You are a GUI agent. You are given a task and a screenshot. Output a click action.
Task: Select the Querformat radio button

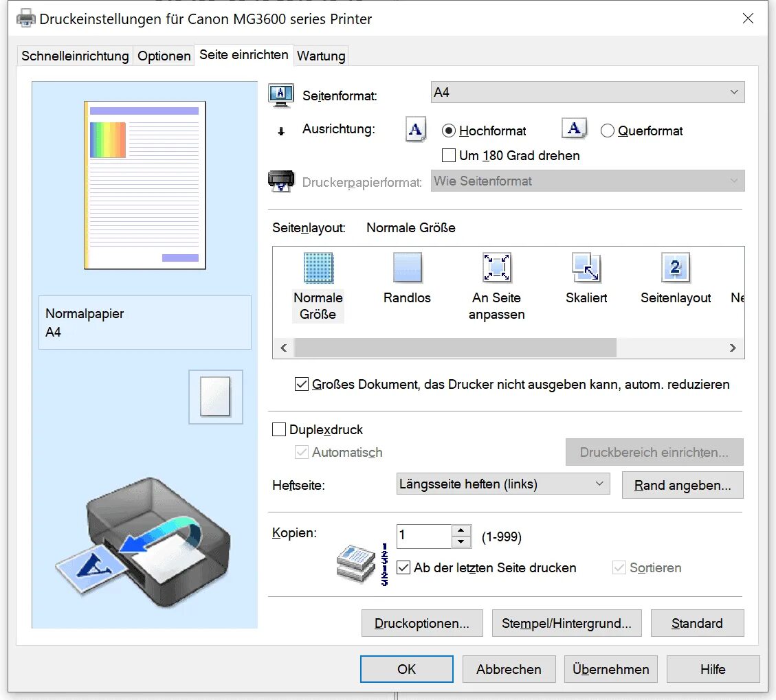click(607, 131)
